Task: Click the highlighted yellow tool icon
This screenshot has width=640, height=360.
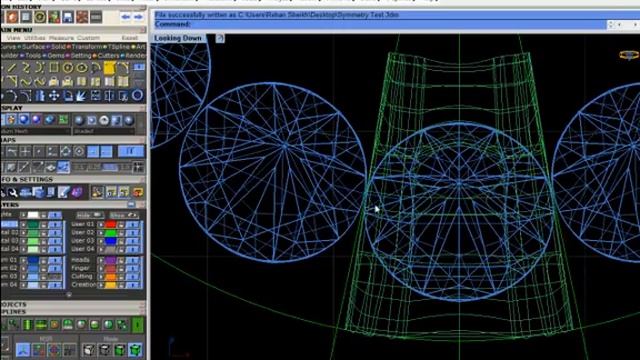Action: coord(109,68)
